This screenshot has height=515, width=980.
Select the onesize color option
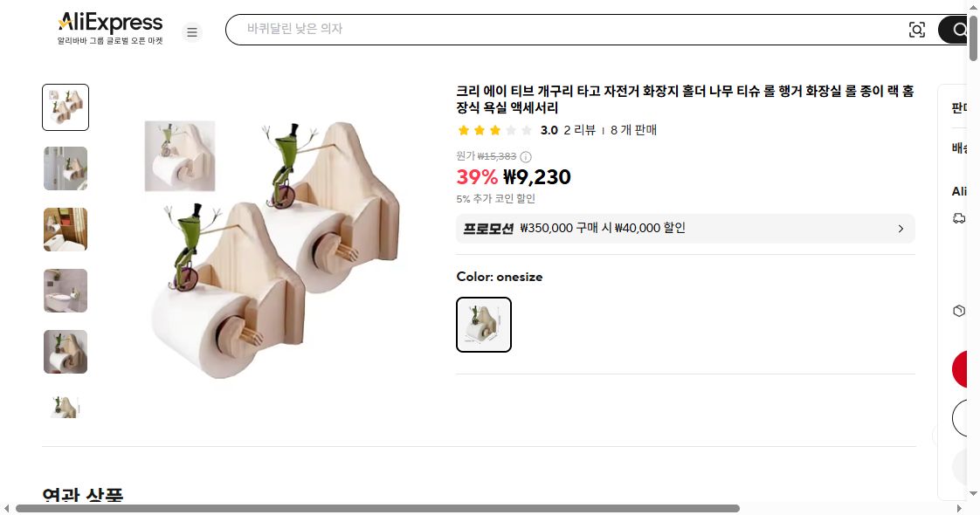click(x=483, y=324)
